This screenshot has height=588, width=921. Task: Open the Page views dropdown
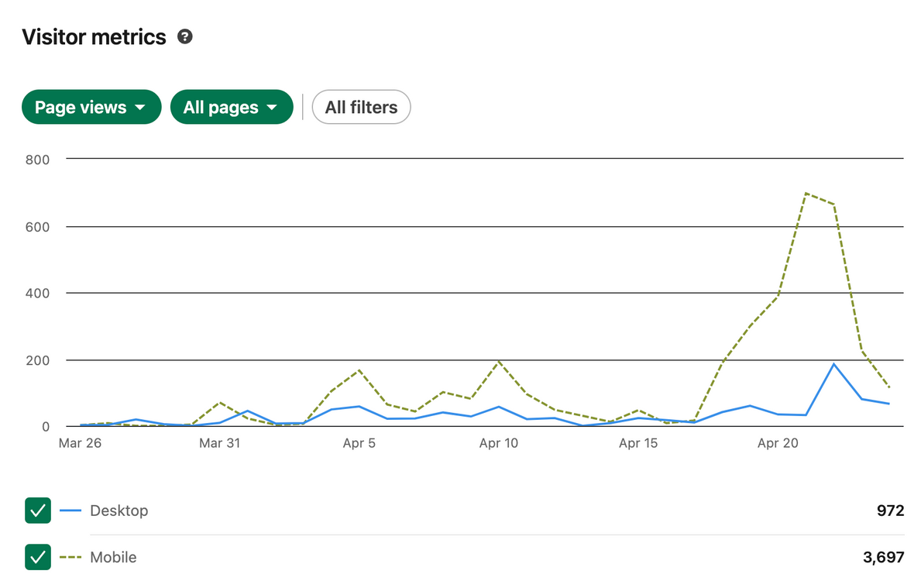(91, 107)
